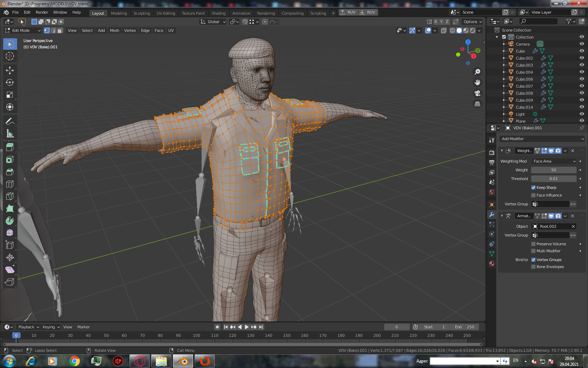Open the Edit Mode dropdown

tap(23, 30)
